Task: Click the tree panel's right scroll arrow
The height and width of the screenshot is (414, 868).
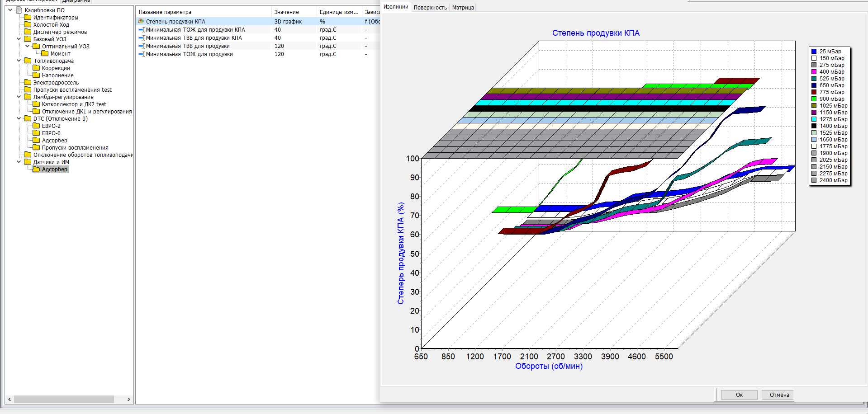Action: (129, 400)
